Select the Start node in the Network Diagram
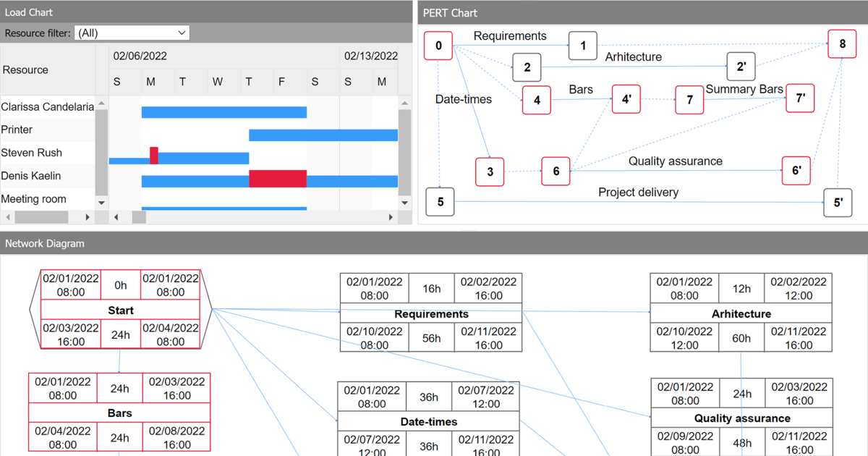 coord(120,310)
